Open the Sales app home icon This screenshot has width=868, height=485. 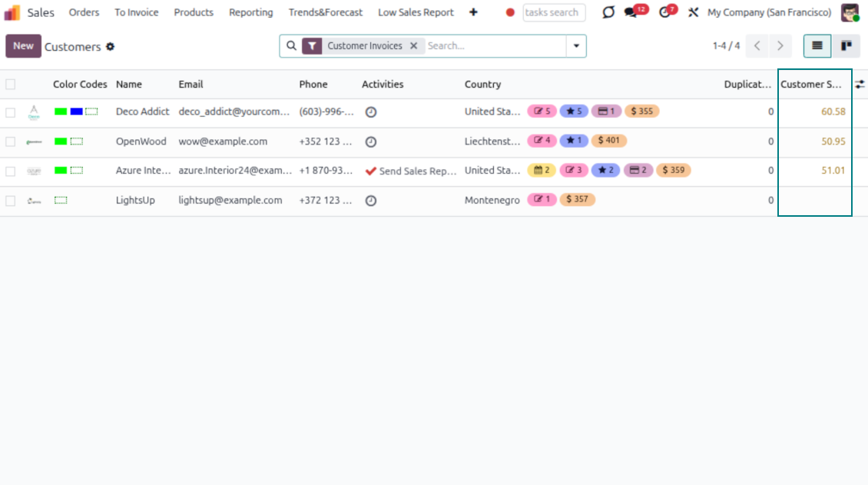click(x=12, y=12)
